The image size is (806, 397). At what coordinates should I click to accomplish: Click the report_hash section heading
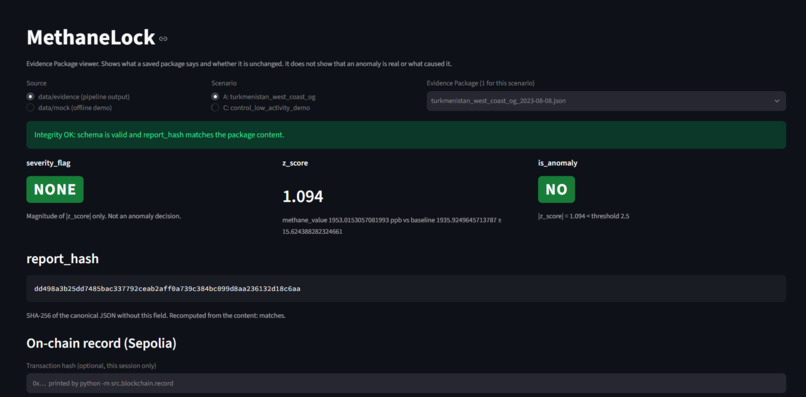pos(63,259)
